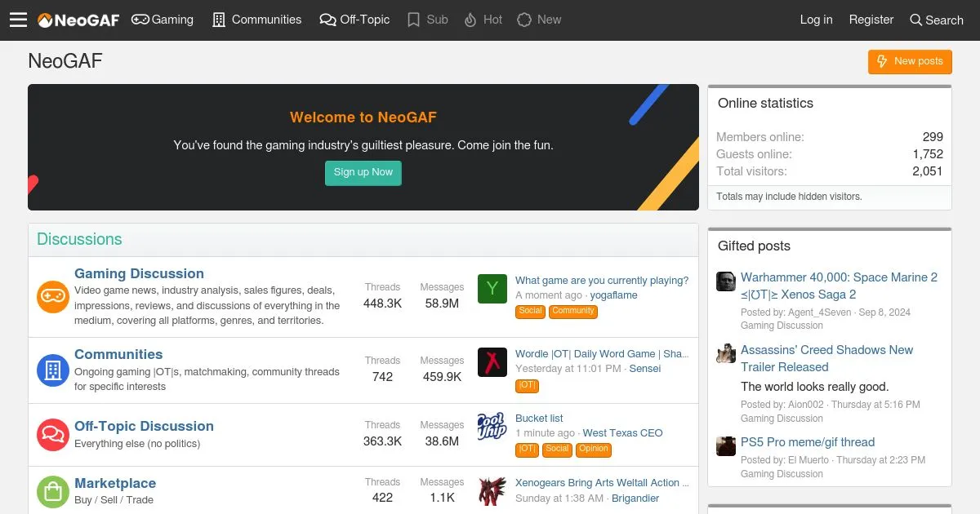Open Search in header
The height and width of the screenshot is (514, 980).
937,20
